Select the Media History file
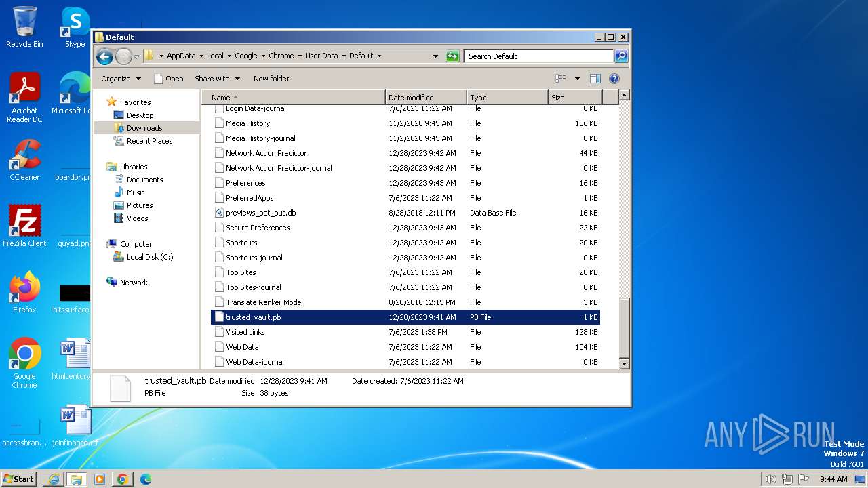Image resolution: width=868 pixels, height=488 pixels. (x=248, y=123)
